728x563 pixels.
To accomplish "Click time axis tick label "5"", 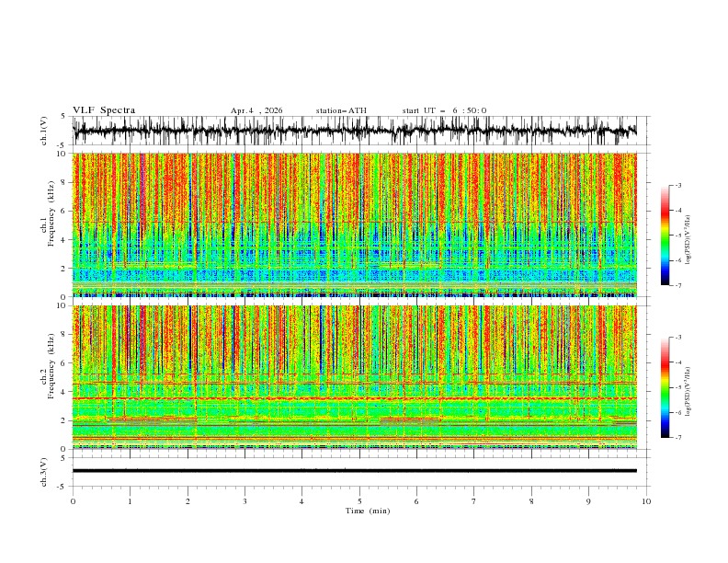I will click(x=359, y=501).
